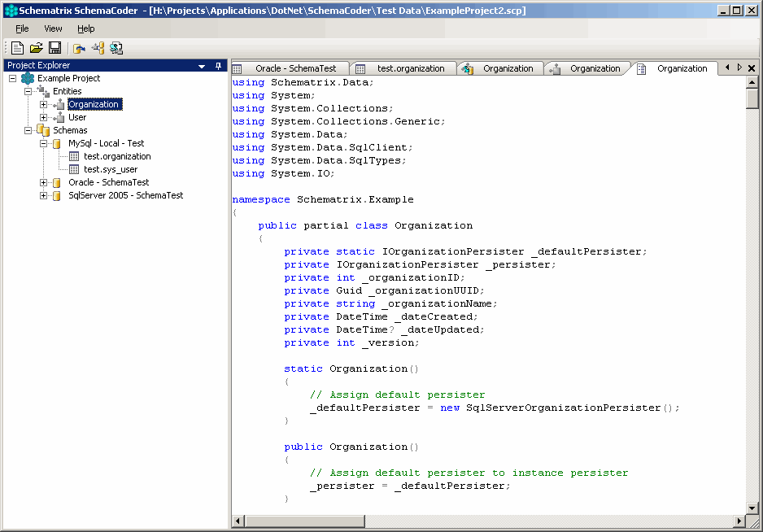The height and width of the screenshot is (532, 763).
Task: Select the User entity in the tree
Action: tap(77, 117)
